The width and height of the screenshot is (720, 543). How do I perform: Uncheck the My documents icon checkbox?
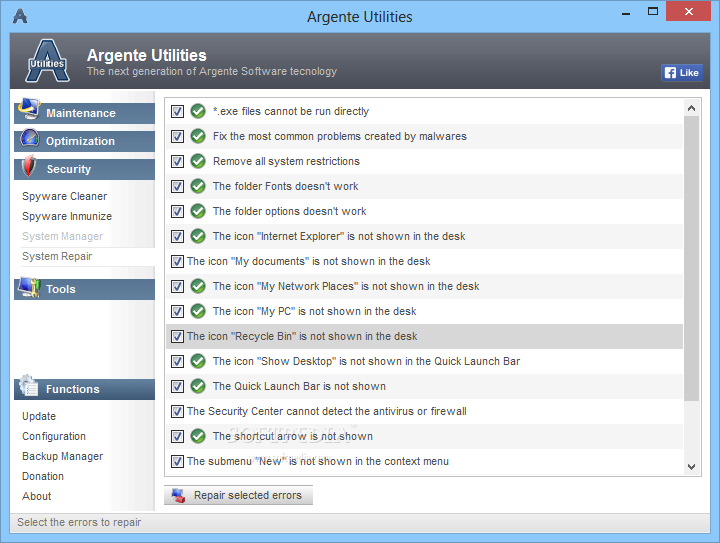[177, 262]
